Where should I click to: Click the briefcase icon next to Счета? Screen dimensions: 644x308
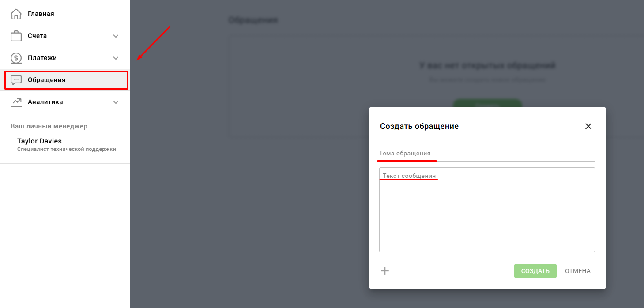(x=16, y=36)
